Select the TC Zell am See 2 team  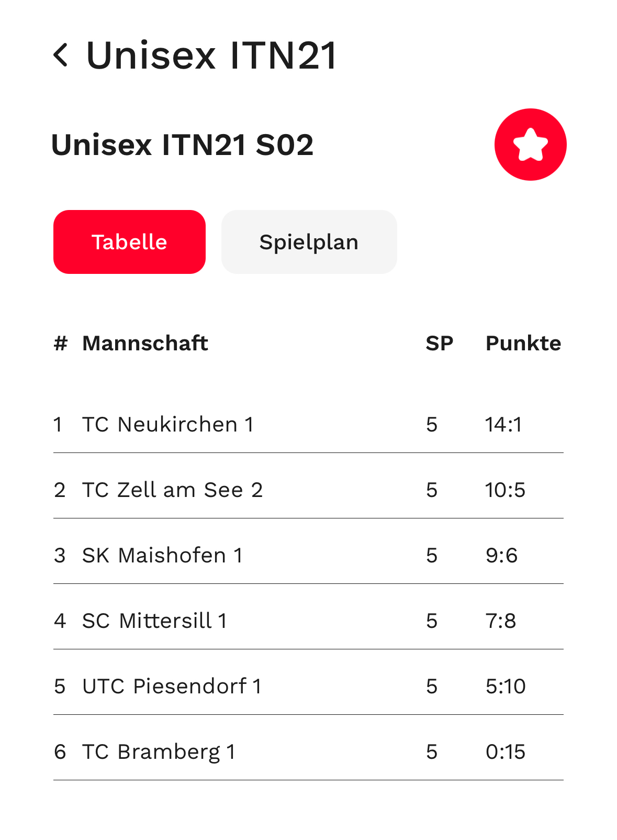point(308,490)
